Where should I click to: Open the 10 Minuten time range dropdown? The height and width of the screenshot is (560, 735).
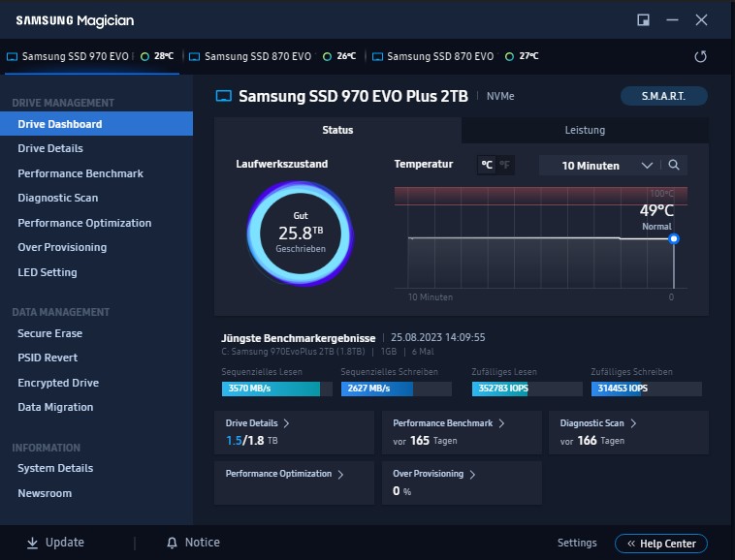tap(599, 166)
